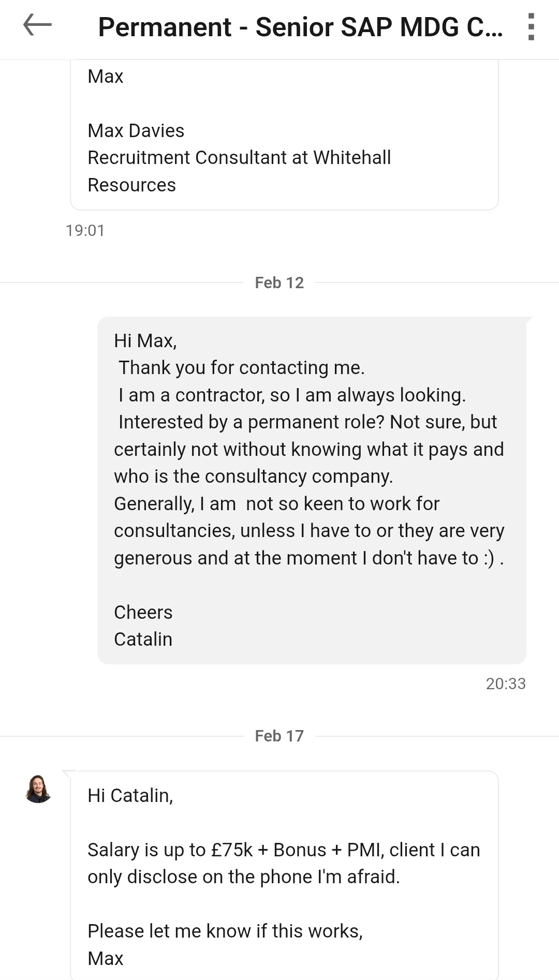Click 'Thank you for contacting me' line
559x980 pixels.
(241, 368)
